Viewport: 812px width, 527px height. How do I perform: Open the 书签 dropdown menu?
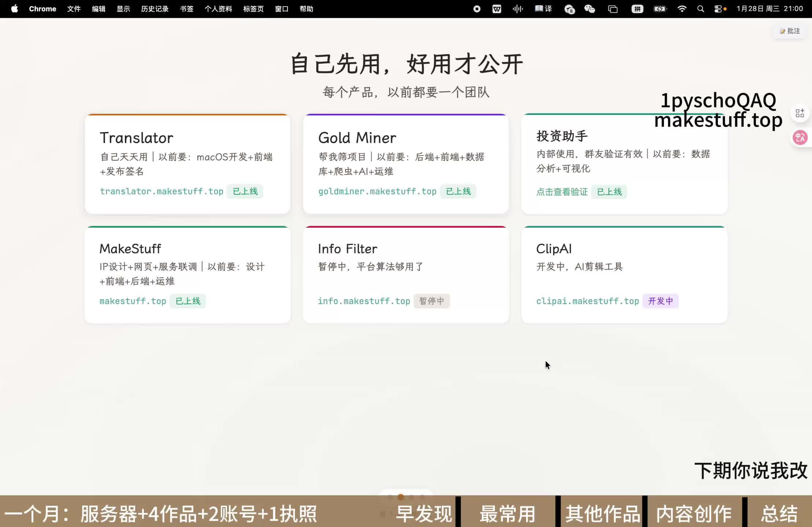(x=187, y=8)
